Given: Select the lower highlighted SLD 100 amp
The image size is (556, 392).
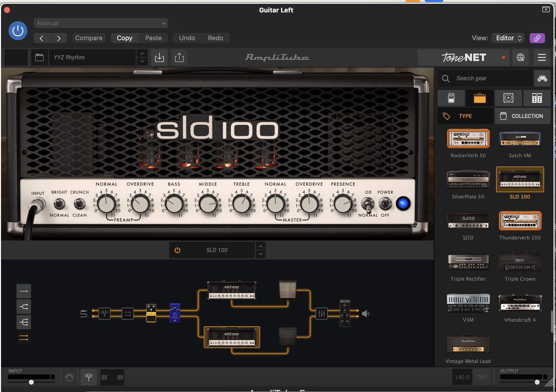Looking at the screenshot, I should [x=232, y=337].
